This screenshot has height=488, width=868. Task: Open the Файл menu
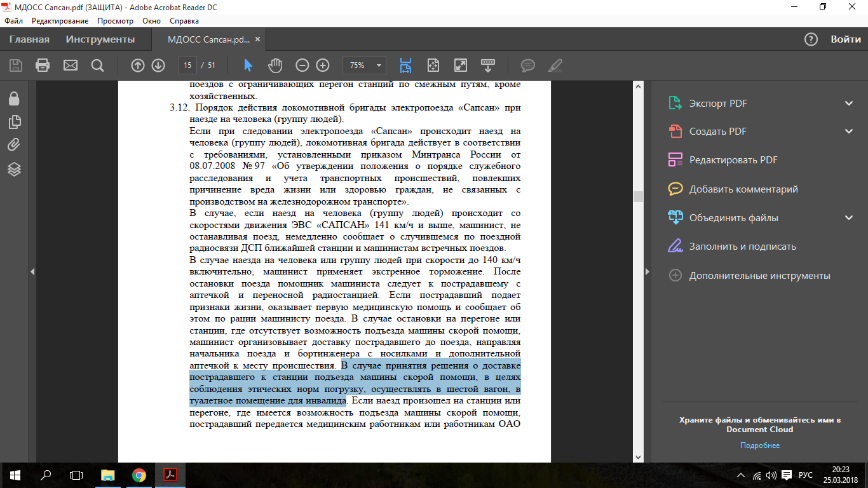(x=13, y=21)
